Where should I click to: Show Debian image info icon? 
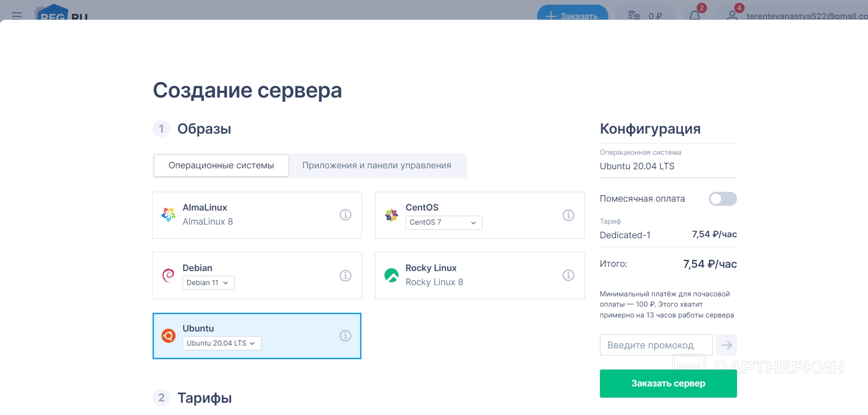pyautogui.click(x=346, y=276)
